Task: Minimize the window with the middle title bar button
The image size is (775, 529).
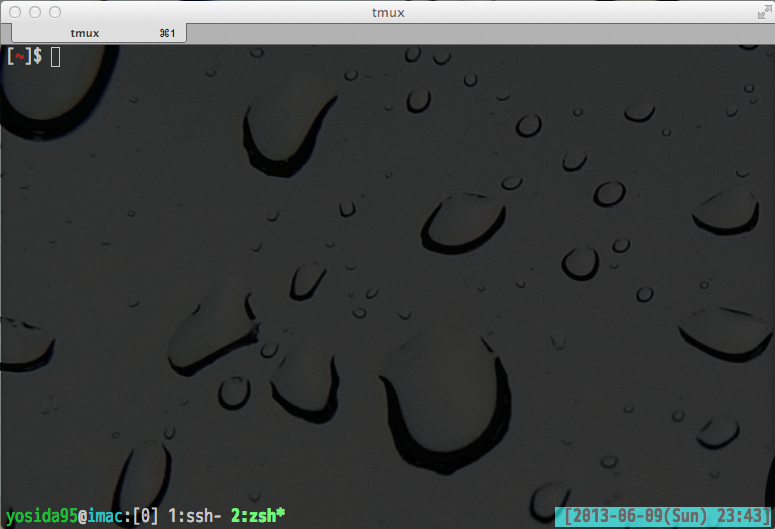Action: [34, 12]
